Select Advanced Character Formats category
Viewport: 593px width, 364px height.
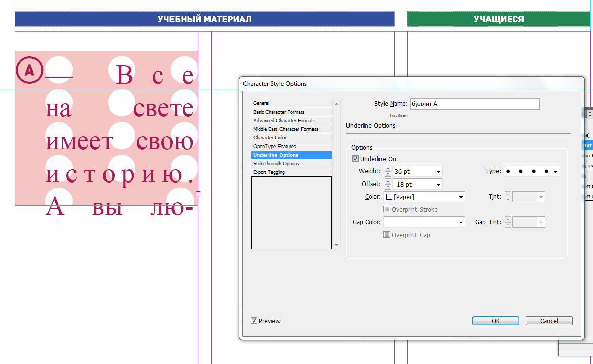[291, 121]
